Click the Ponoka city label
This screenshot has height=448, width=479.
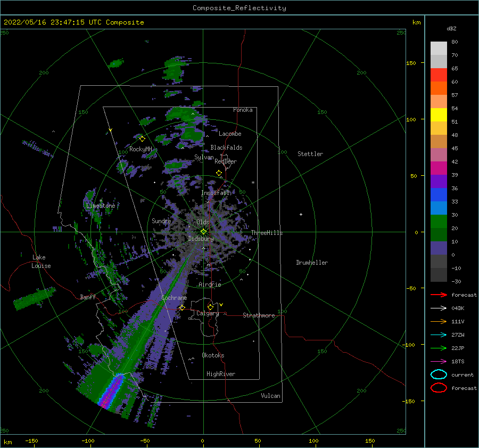[x=243, y=110]
